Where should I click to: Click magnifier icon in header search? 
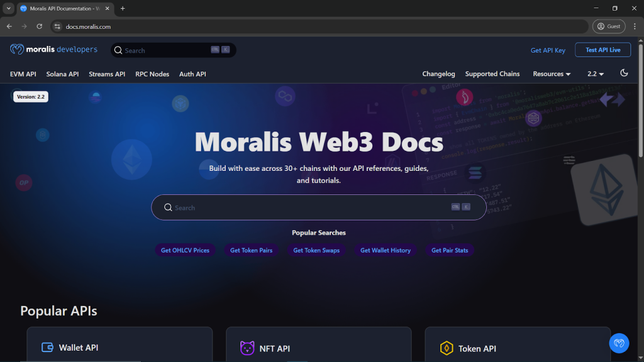[x=118, y=50]
